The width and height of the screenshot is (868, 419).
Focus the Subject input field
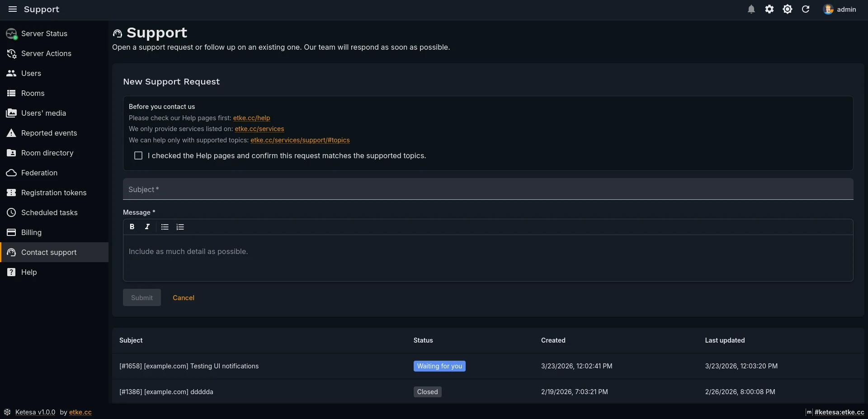488,189
